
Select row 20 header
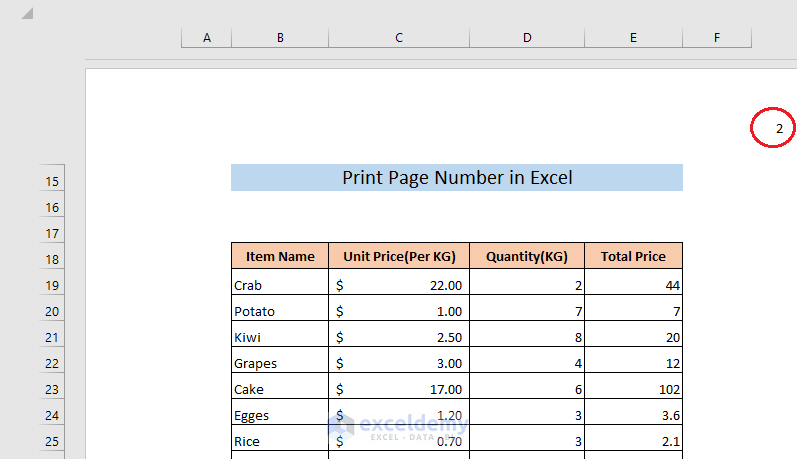click(x=52, y=308)
